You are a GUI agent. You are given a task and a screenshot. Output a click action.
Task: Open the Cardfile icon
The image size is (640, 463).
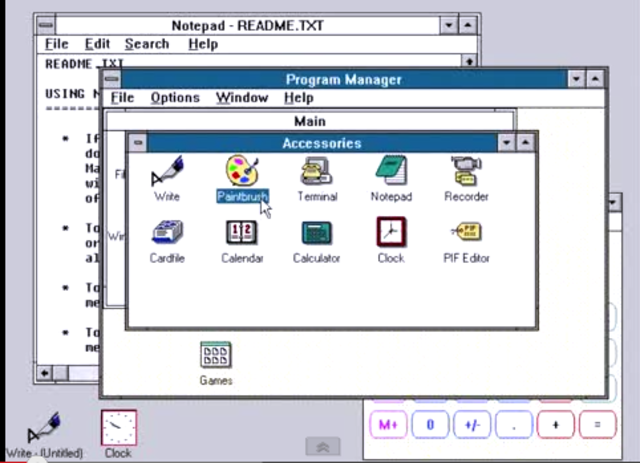[167, 232]
